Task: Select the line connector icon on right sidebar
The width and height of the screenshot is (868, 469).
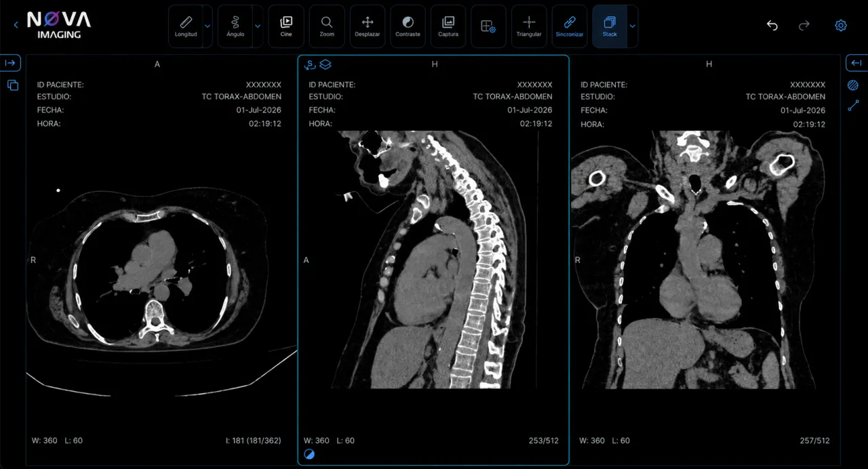Action: [853, 106]
